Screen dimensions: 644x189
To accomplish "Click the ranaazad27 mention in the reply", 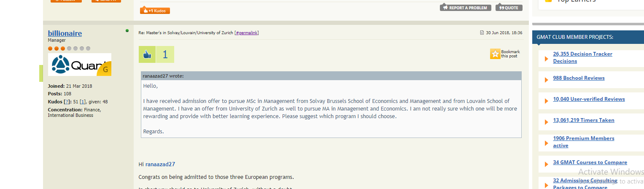I will click(160, 164).
